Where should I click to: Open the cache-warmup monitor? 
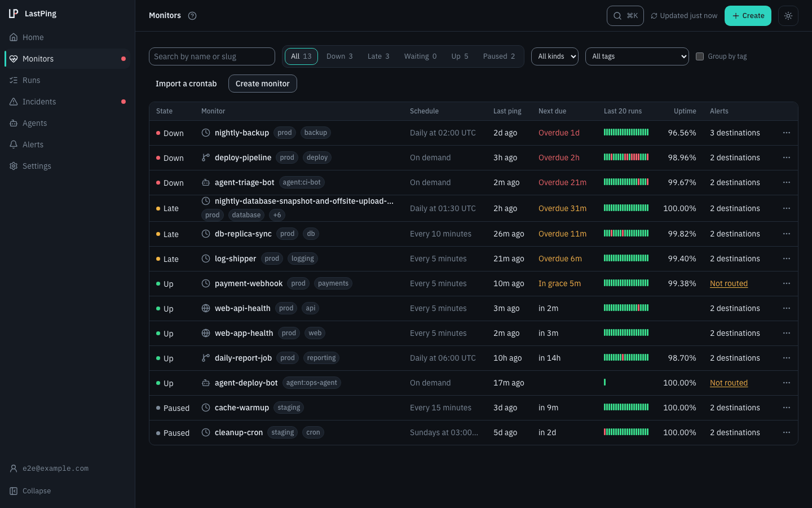point(242,408)
